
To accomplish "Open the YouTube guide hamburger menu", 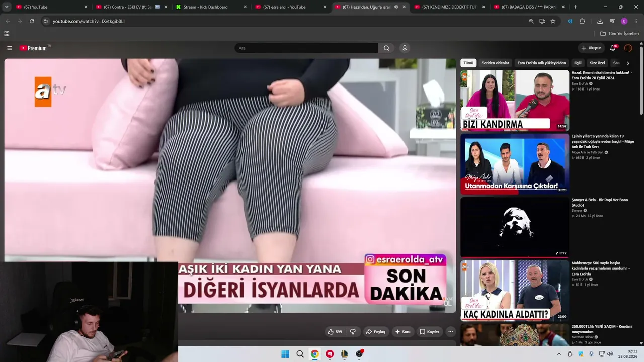I will tap(10, 48).
